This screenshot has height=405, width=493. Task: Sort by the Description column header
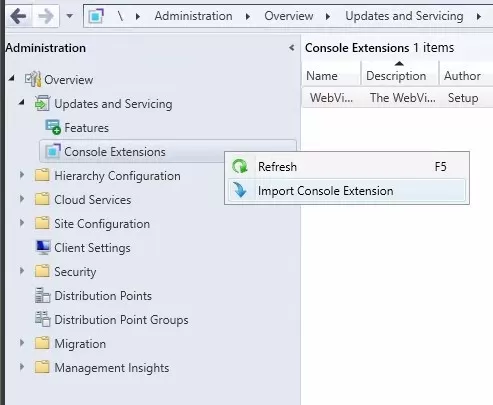(x=396, y=76)
